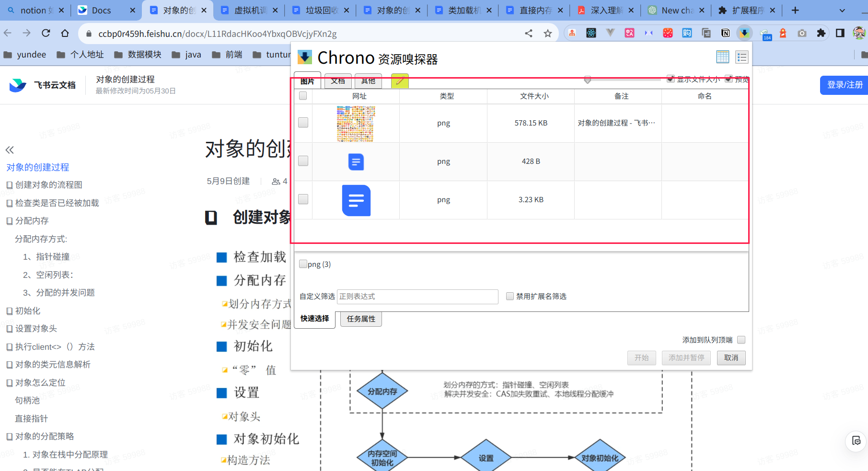This screenshot has width=868, height=471.
Task: Open the orange sitemap extension icon
Action: click(572, 33)
